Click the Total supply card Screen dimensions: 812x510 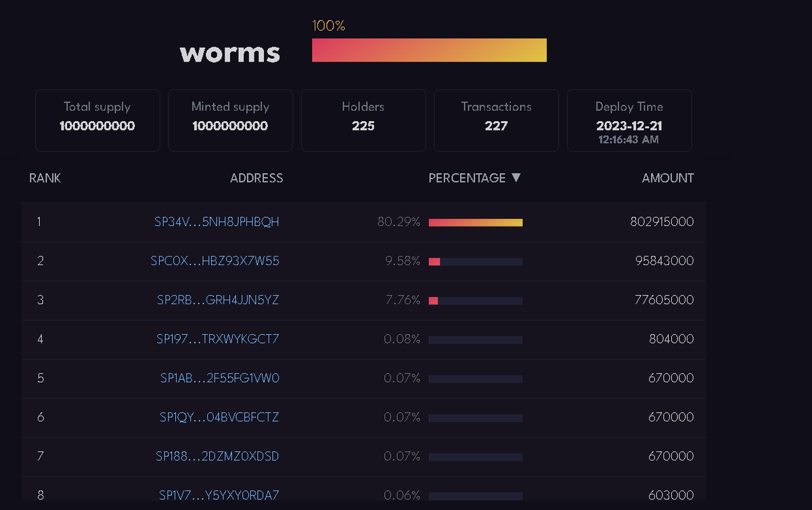97,120
